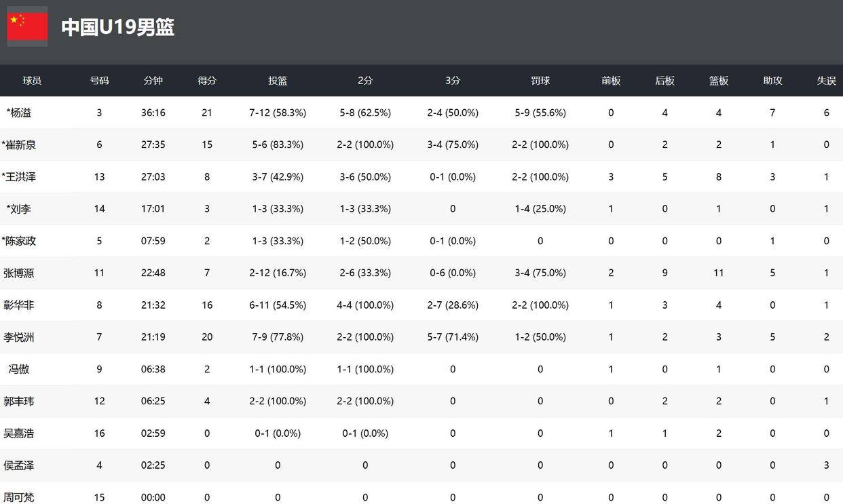The image size is (843, 504).
Task: Open player 郭丰玮's row name
Action: point(19,402)
